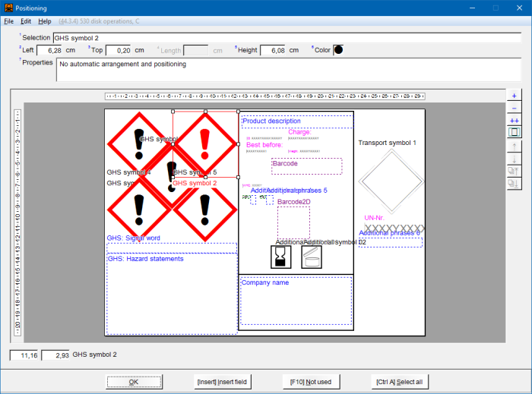Click the double-plus maximum zoom button
The width and height of the screenshot is (532, 394).
click(514, 121)
